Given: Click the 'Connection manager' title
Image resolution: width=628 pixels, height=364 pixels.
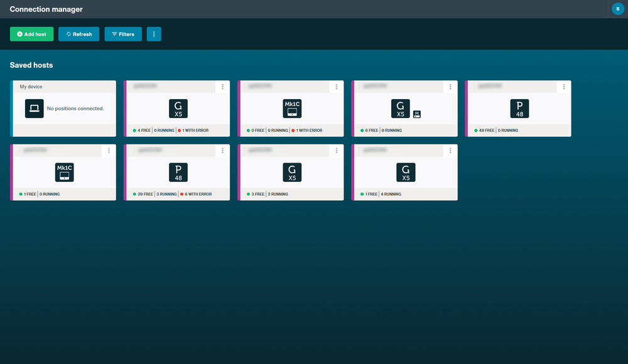Looking at the screenshot, I should point(46,9).
